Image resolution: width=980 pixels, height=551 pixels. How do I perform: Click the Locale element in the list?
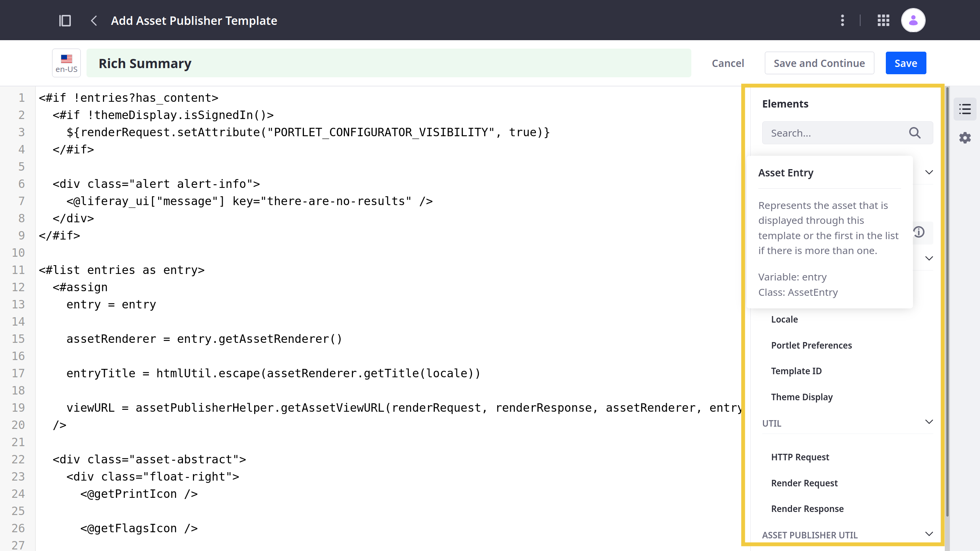pos(785,319)
